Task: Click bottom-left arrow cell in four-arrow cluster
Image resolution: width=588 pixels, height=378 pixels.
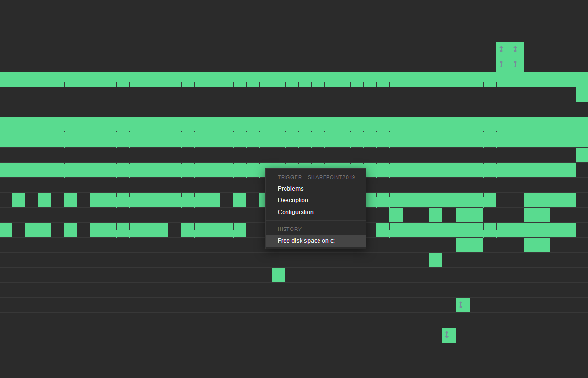Action: coord(503,65)
